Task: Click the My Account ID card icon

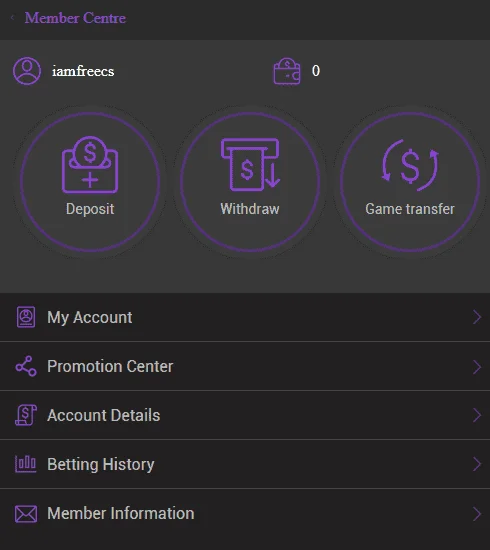Action: click(x=26, y=317)
